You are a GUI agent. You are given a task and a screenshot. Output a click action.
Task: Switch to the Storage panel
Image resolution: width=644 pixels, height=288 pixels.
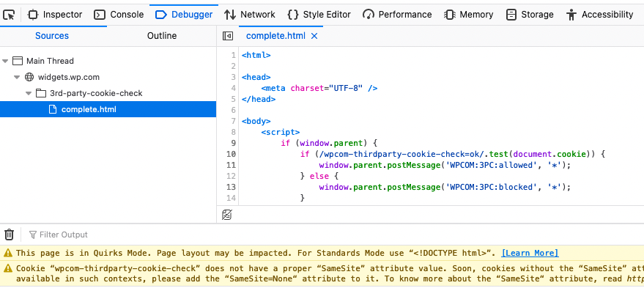point(530,15)
